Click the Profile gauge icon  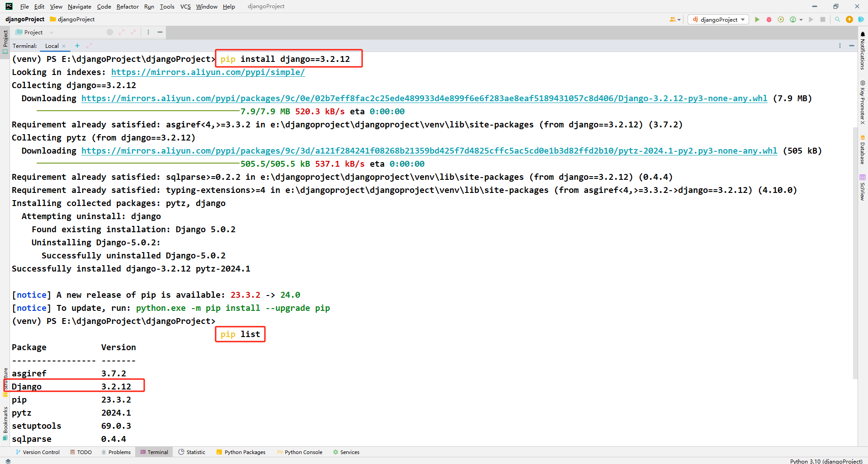tap(793, 19)
